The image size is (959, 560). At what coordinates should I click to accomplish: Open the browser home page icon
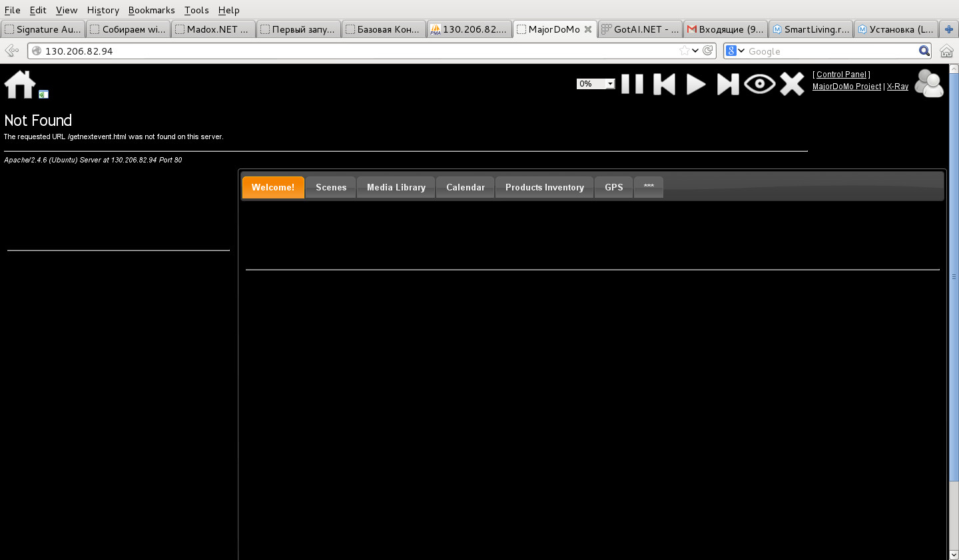(x=946, y=51)
